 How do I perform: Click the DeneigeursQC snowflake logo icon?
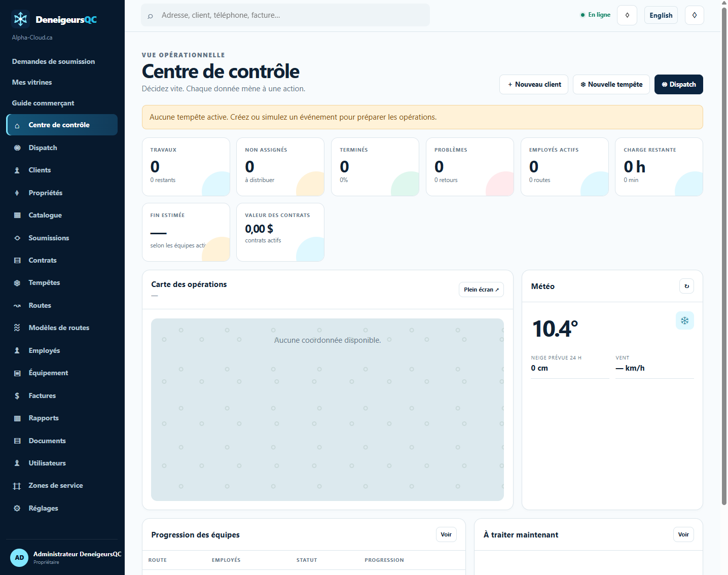[20, 19]
